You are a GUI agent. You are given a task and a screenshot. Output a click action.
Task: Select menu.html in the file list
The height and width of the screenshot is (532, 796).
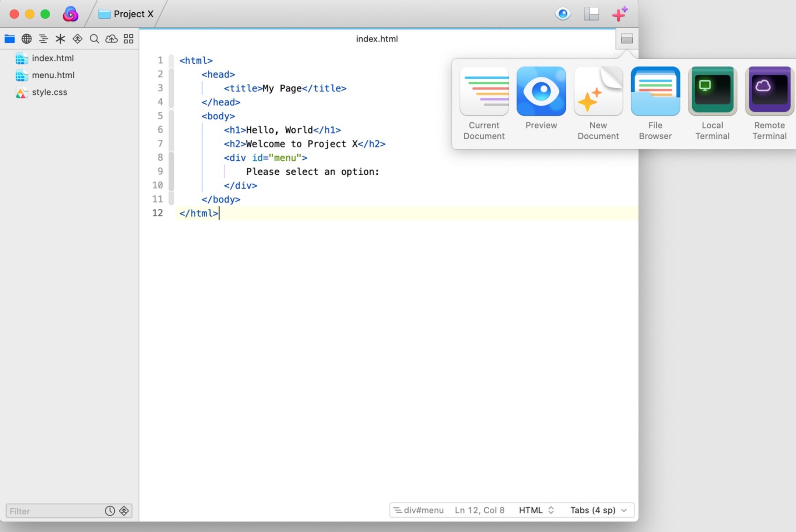point(53,75)
